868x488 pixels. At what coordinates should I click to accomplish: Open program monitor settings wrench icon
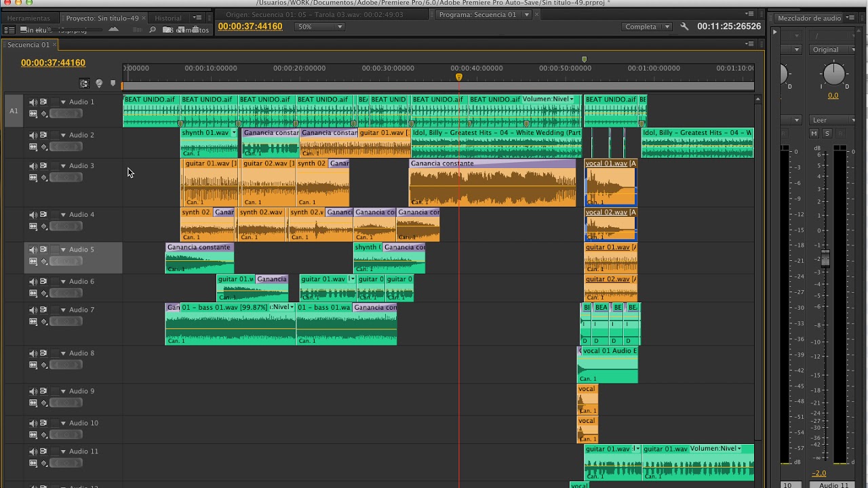pyautogui.click(x=684, y=26)
